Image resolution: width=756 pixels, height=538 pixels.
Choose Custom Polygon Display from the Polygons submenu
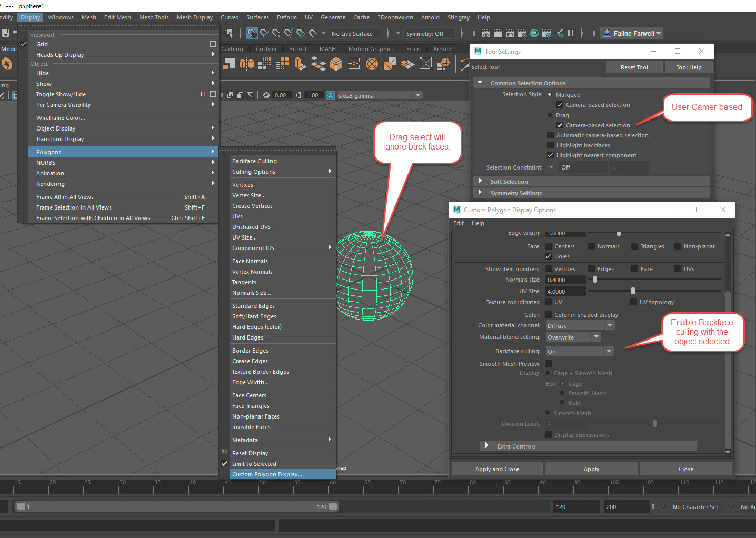point(268,474)
